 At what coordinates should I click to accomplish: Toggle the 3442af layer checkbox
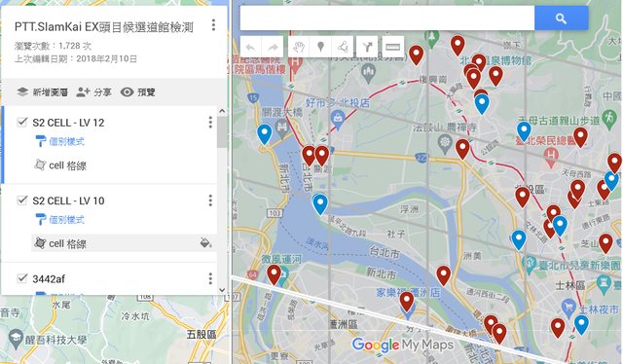[22, 278]
